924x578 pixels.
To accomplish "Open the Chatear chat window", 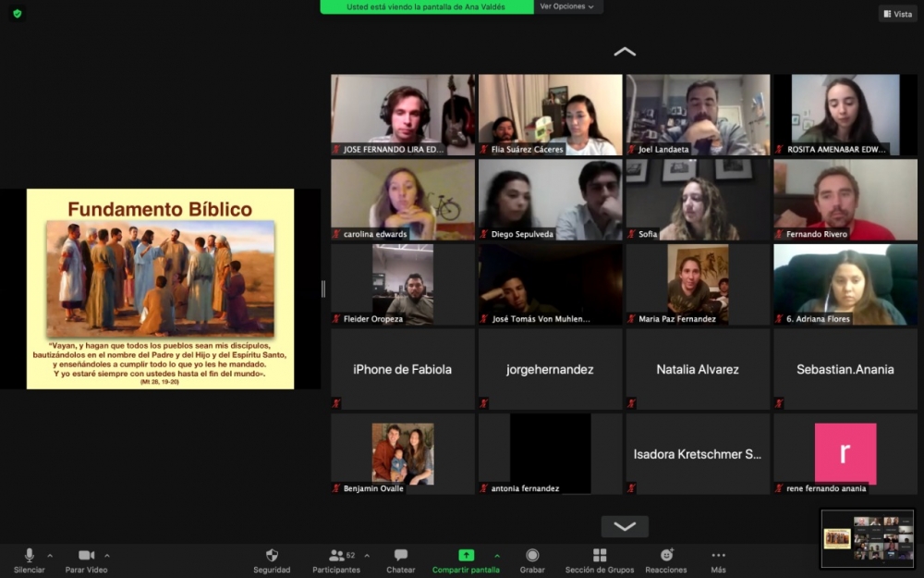I will click(400, 556).
